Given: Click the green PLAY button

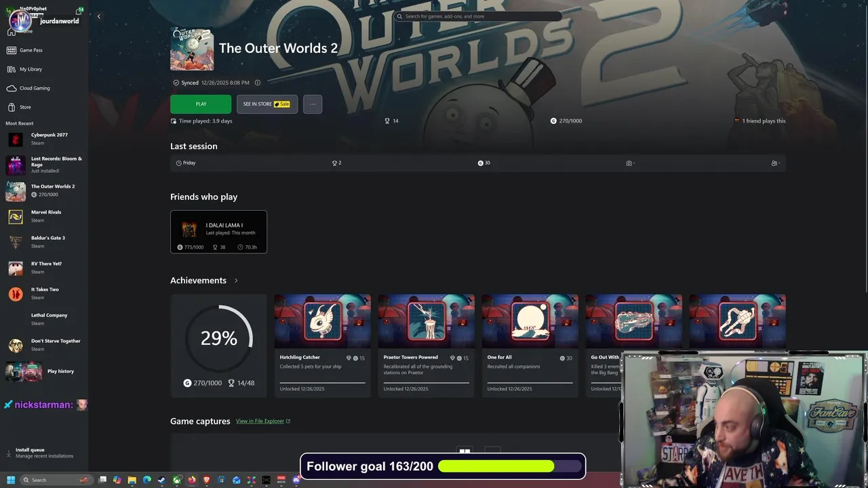Looking at the screenshot, I should tap(201, 104).
